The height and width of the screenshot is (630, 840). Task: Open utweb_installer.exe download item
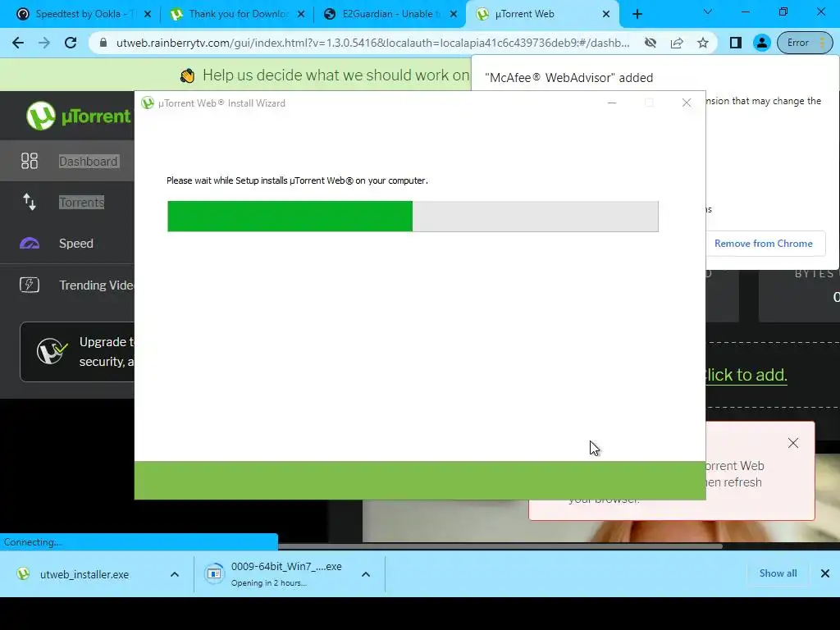[x=84, y=574]
